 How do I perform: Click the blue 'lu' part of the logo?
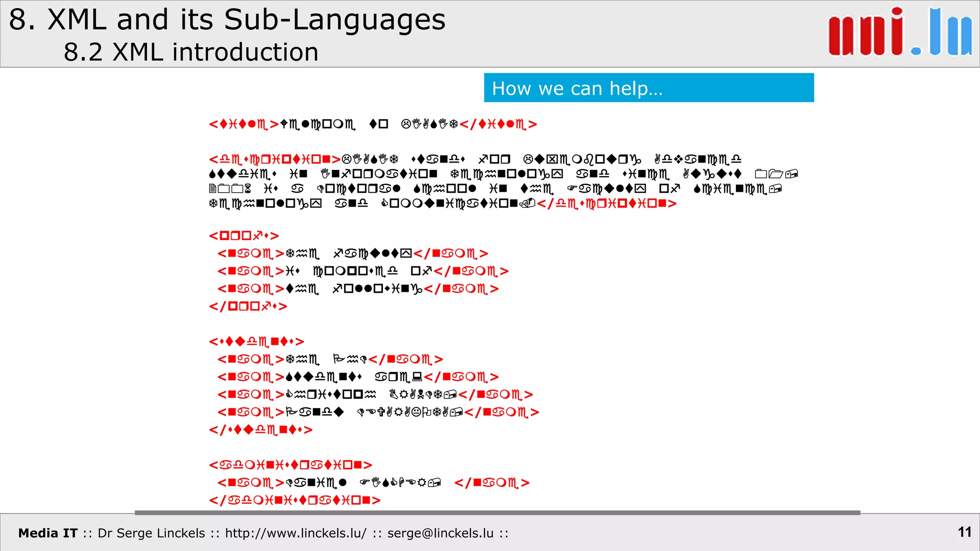click(950, 33)
